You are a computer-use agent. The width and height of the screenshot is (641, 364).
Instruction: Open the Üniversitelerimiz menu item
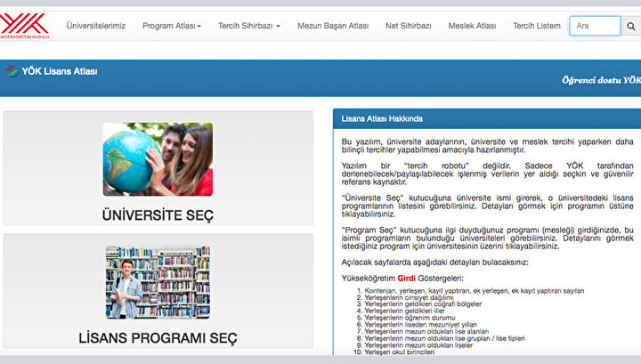click(x=95, y=26)
